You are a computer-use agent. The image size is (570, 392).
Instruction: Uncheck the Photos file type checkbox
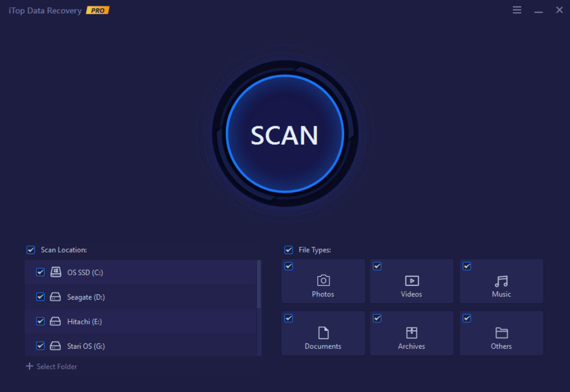(x=289, y=266)
